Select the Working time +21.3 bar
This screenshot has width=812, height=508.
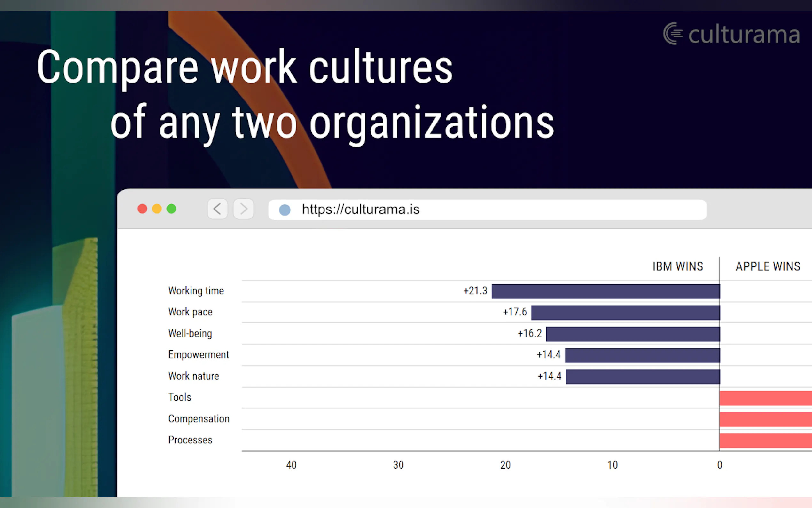[x=605, y=291]
